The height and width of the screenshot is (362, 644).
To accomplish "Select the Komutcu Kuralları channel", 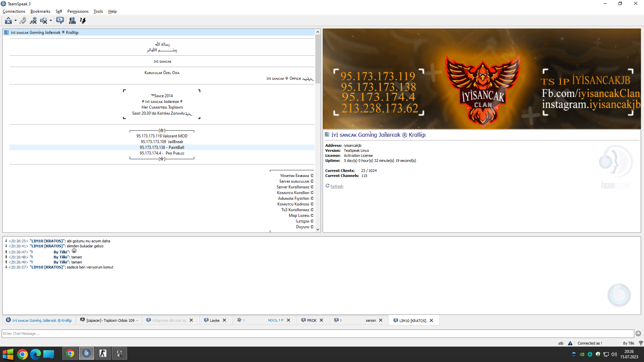I will coord(162,193).
